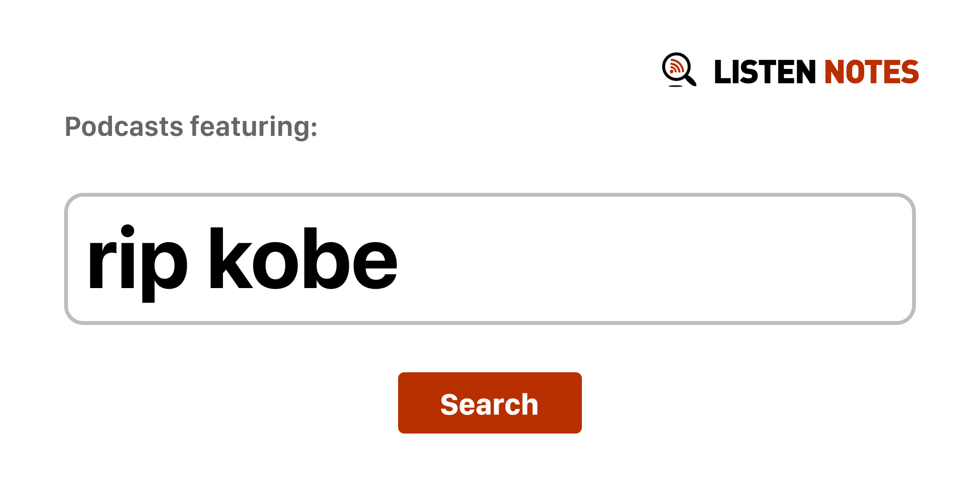Click the red word NOTES in the logo
The height and width of the screenshot is (490, 980).
point(871,72)
